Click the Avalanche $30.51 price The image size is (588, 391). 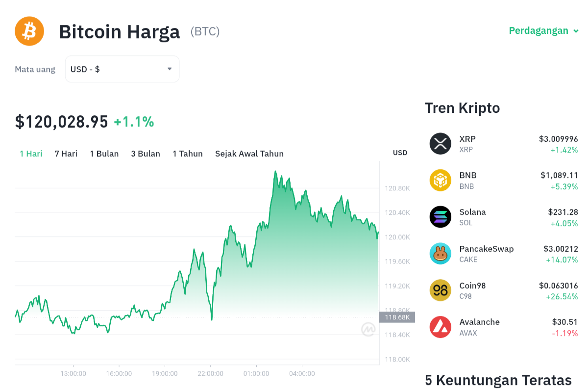coord(564,322)
